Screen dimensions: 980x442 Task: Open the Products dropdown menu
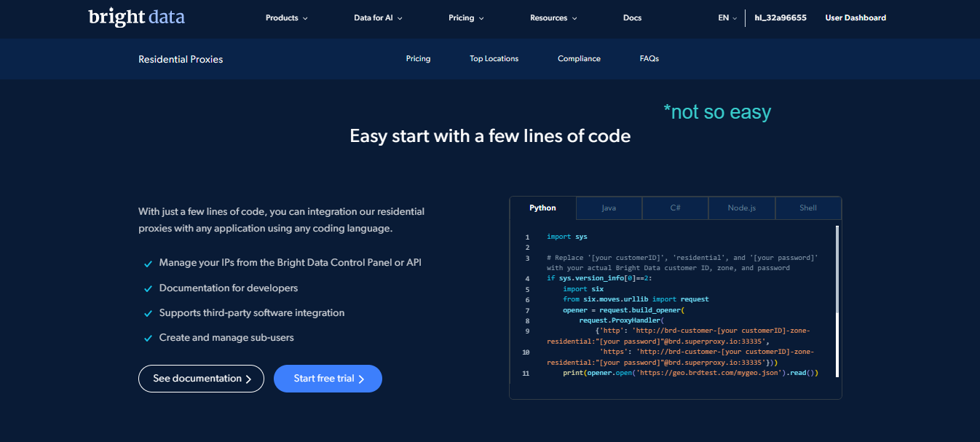(x=287, y=18)
